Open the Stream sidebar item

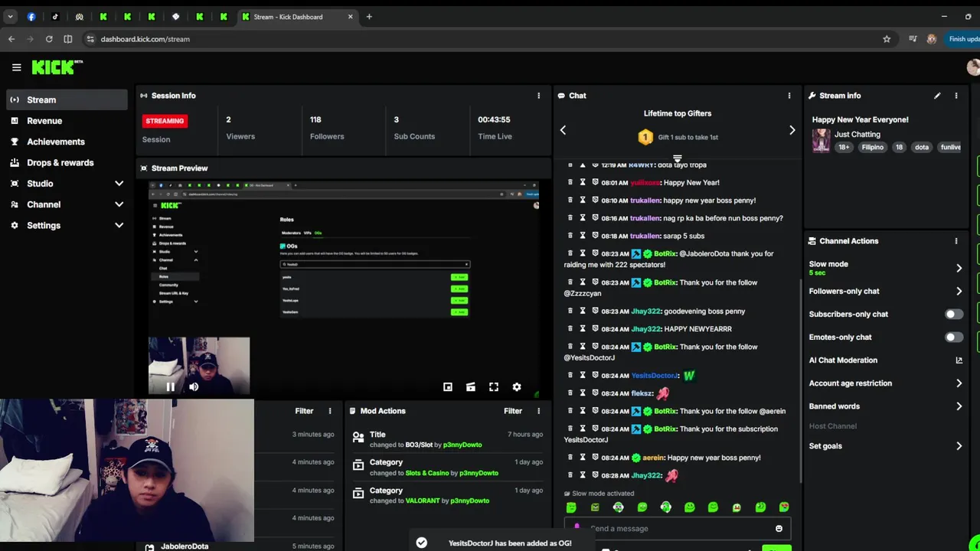pos(67,99)
